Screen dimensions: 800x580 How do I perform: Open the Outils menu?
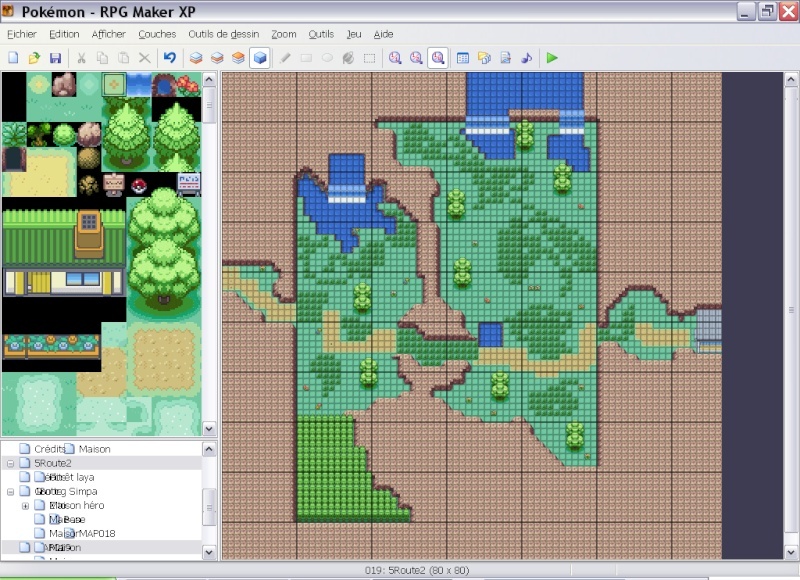click(x=321, y=34)
